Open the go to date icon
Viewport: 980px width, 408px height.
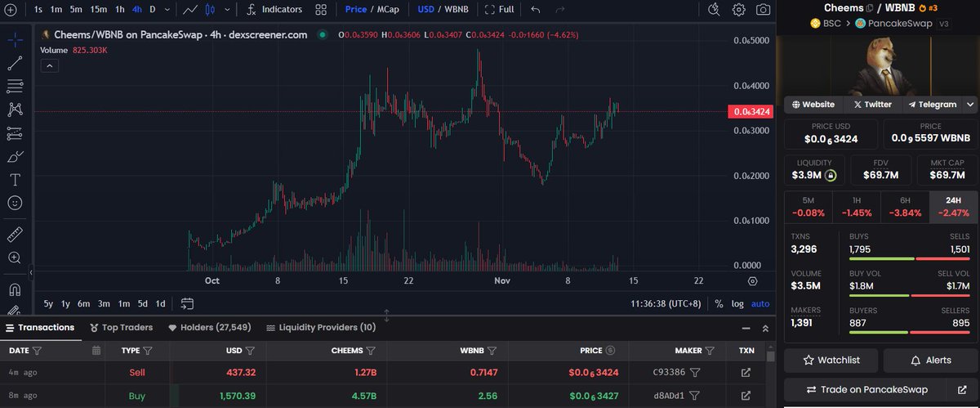[x=187, y=303]
